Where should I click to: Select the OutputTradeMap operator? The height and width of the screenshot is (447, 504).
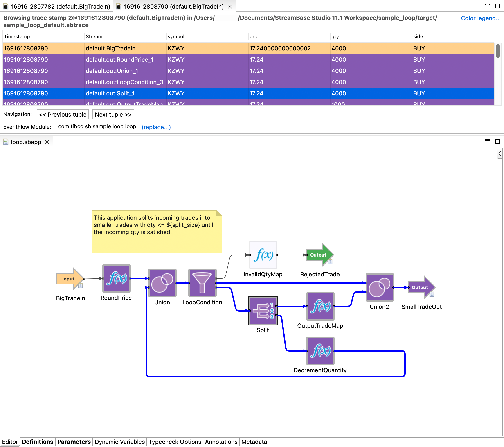click(x=320, y=306)
